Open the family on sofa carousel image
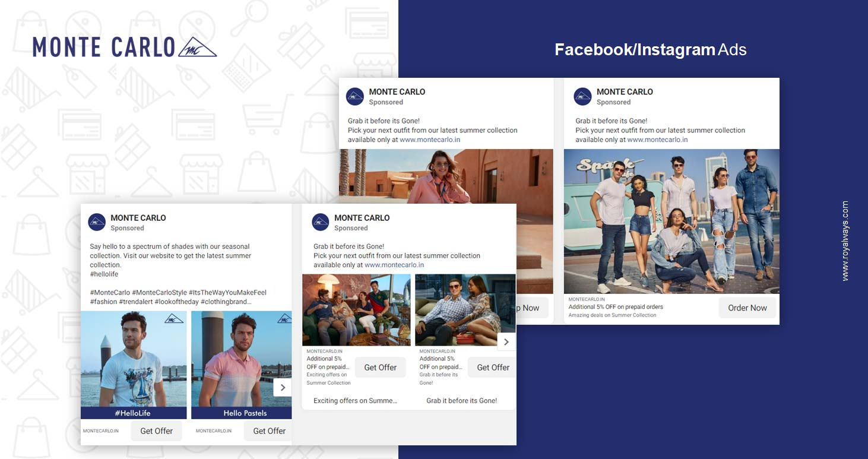The height and width of the screenshot is (459, 868). (x=356, y=309)
